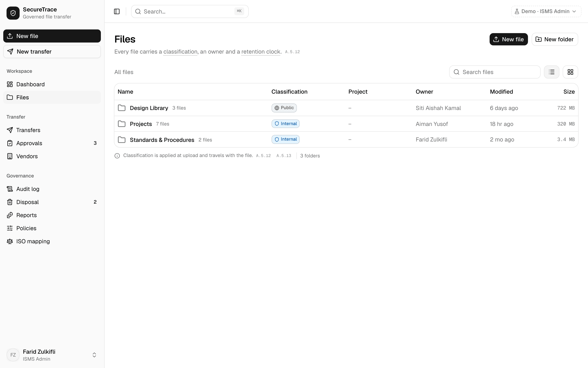Open the Policies page
The height and width of the screenshot is (368, 588).
[x=52, y=228]
